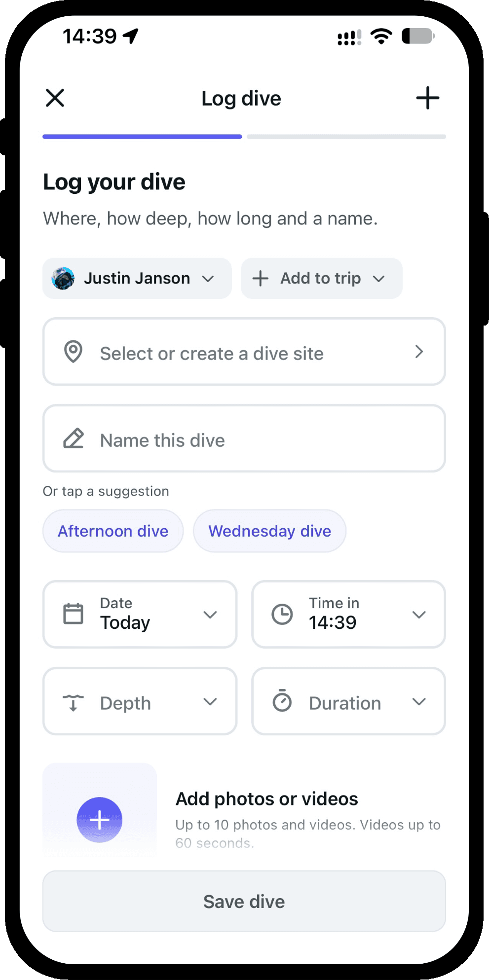This screenshot has width=489, height=980.
Task: Tap the round plus button to add media
Action: (x=99, y=820)
